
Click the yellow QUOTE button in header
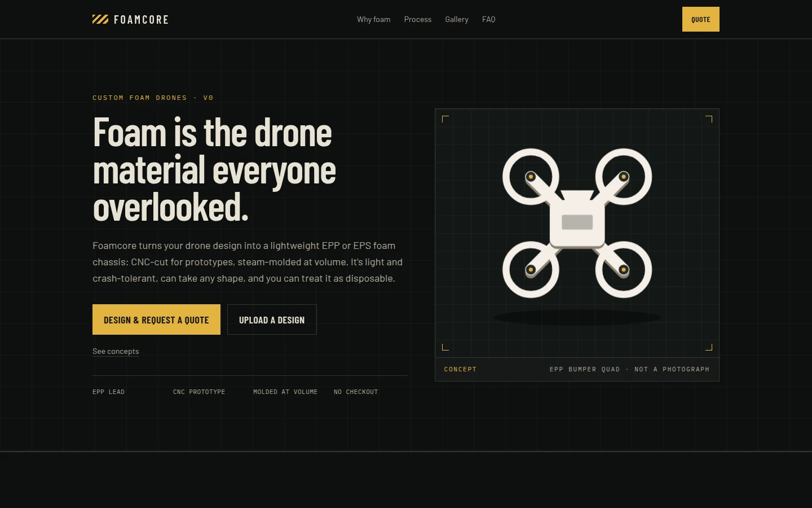tap(701, 19)
